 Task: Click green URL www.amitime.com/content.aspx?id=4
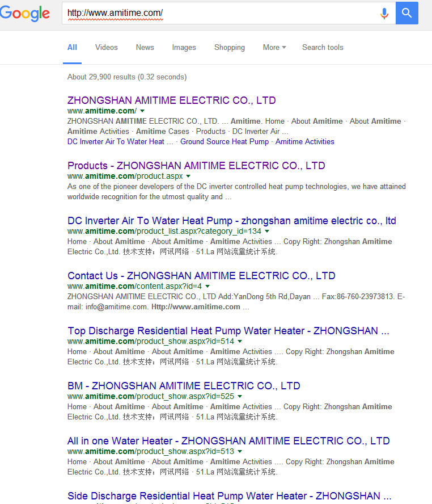pyautogui.click(x=134, y=286)
